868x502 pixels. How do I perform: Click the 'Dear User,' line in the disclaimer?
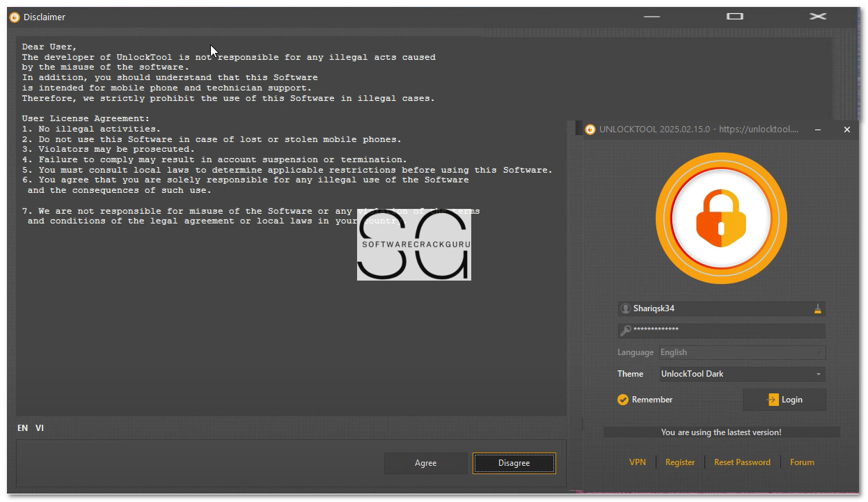(49, 47)
